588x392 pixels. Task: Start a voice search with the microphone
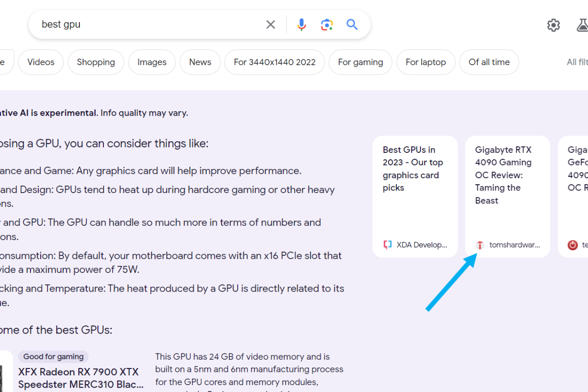pos(301,24)
